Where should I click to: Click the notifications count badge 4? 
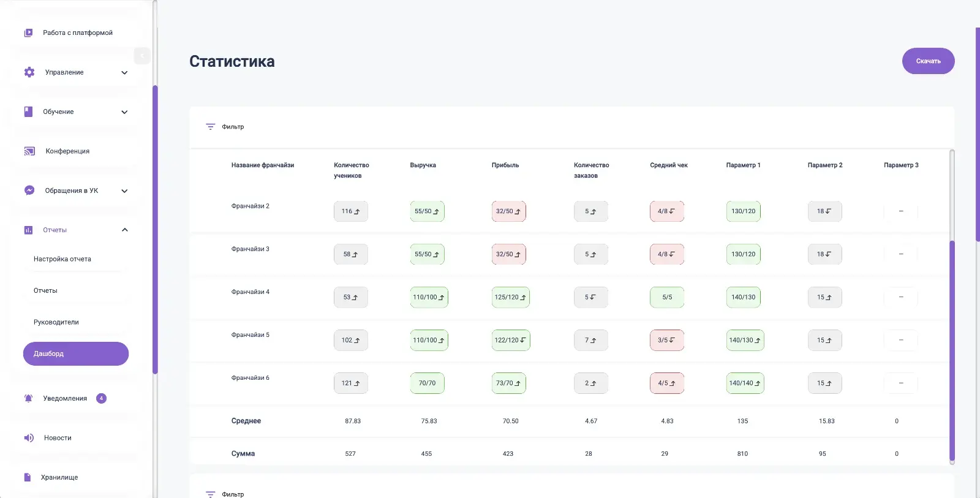click(x=102, y=398)
